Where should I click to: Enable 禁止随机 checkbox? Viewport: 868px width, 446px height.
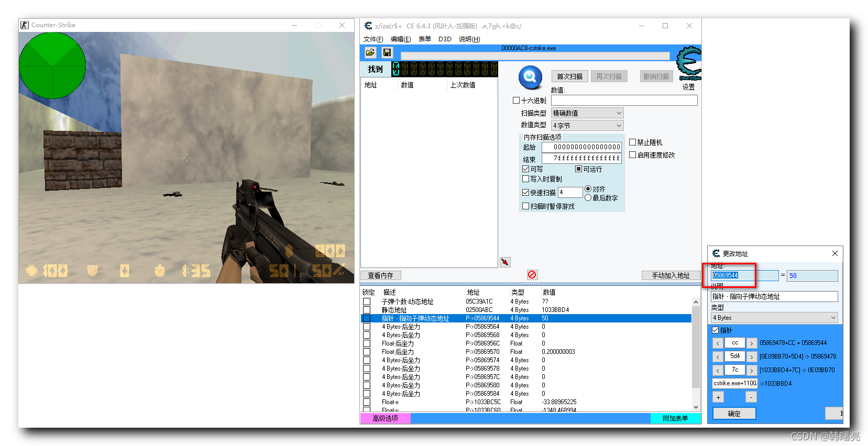[x=632, y=142]
